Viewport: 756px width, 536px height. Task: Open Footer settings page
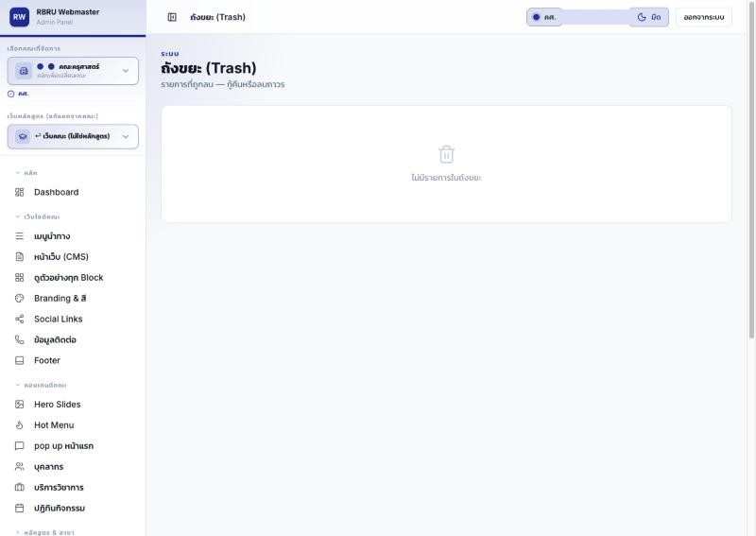(73, 360)
